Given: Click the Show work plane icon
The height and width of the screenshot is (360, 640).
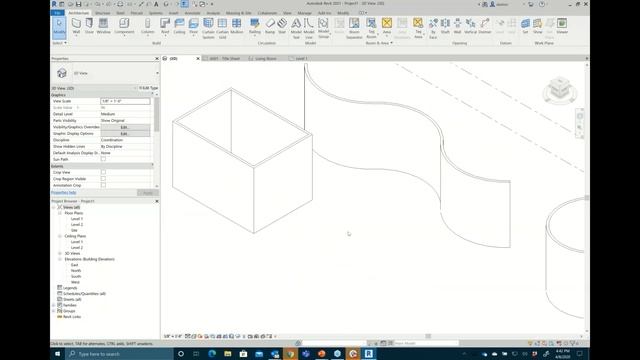Looking at the screenshot, I should coord(538,26).
